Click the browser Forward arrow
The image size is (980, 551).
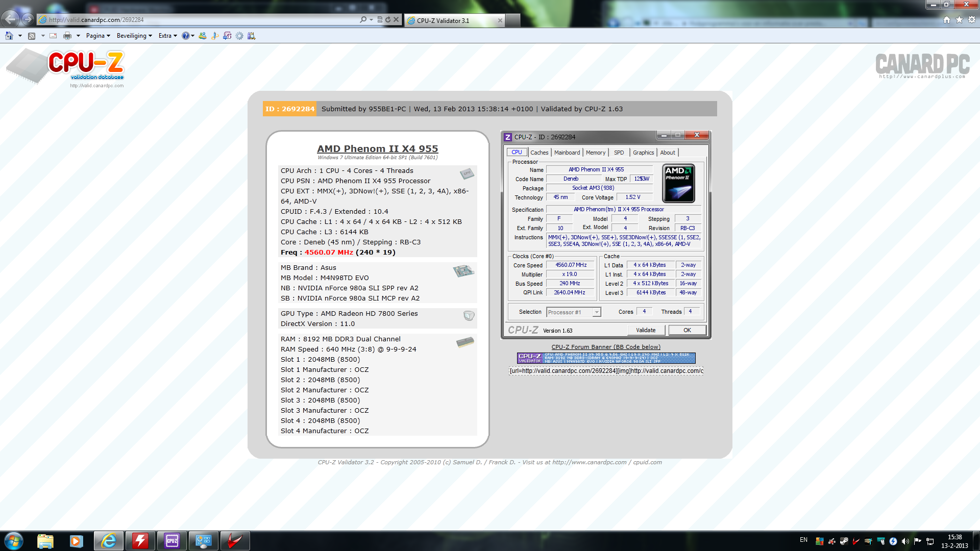click(28, 19)
